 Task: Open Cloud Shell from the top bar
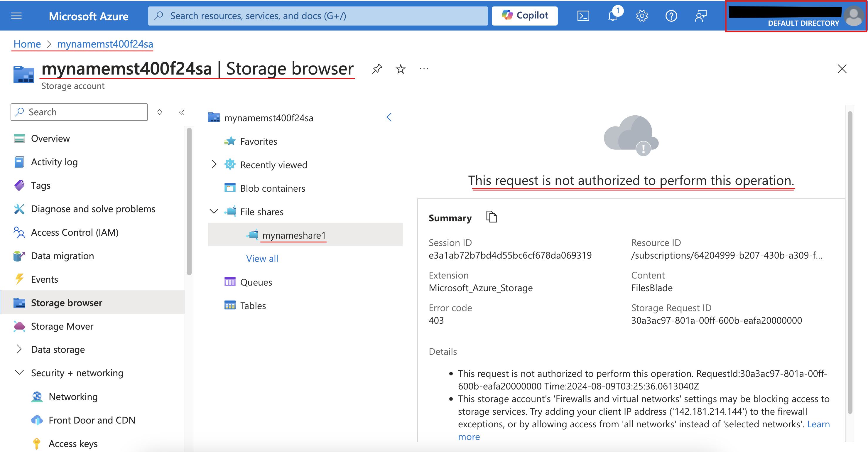[x=583, y=16]
